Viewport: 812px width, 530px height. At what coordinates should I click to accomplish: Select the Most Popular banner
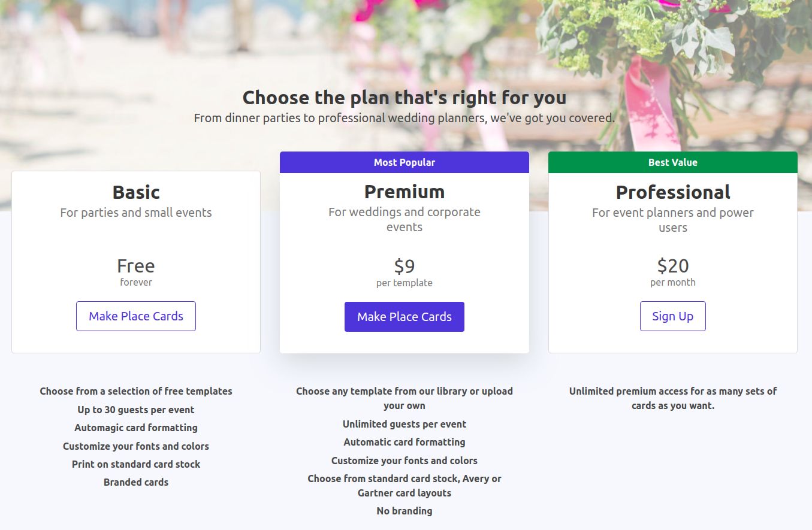(404, 162)
